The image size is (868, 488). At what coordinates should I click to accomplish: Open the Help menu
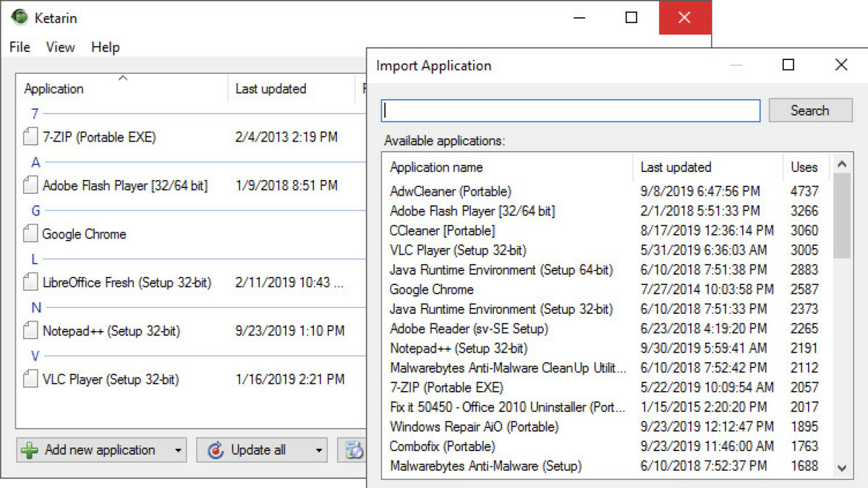105,47
